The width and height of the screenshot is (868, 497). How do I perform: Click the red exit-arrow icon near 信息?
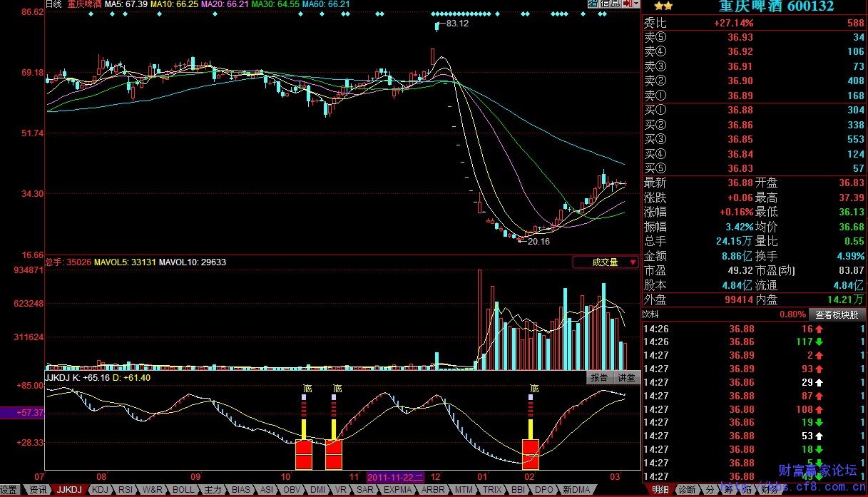click(627, 4)
